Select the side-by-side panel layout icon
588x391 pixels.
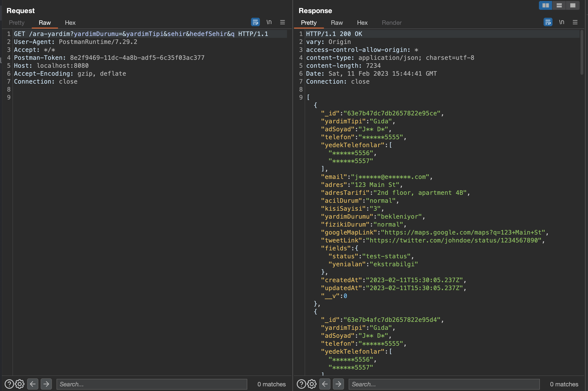(546, 5)
